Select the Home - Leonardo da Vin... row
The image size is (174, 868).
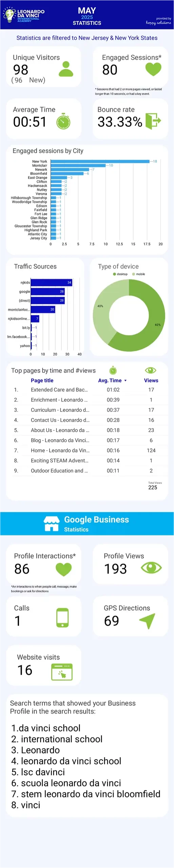(87, 451)
